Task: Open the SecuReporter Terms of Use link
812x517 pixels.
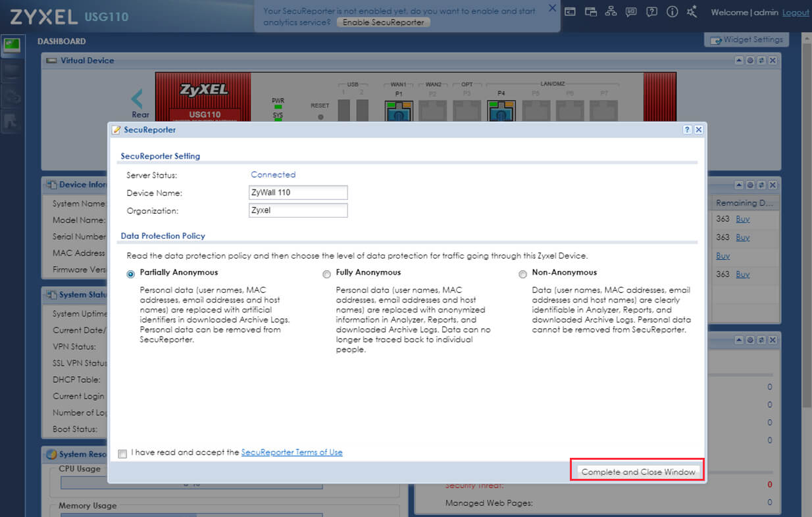Action: point(292,453)
